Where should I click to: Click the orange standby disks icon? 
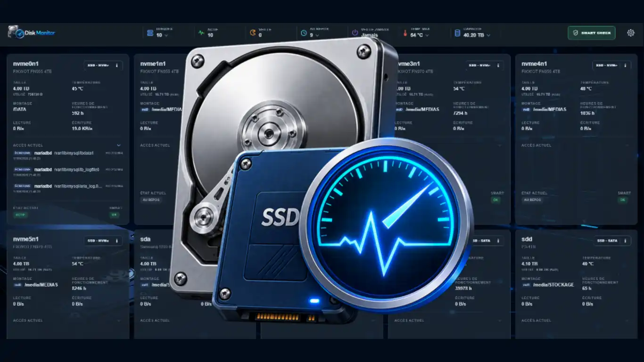coord(253,33)
